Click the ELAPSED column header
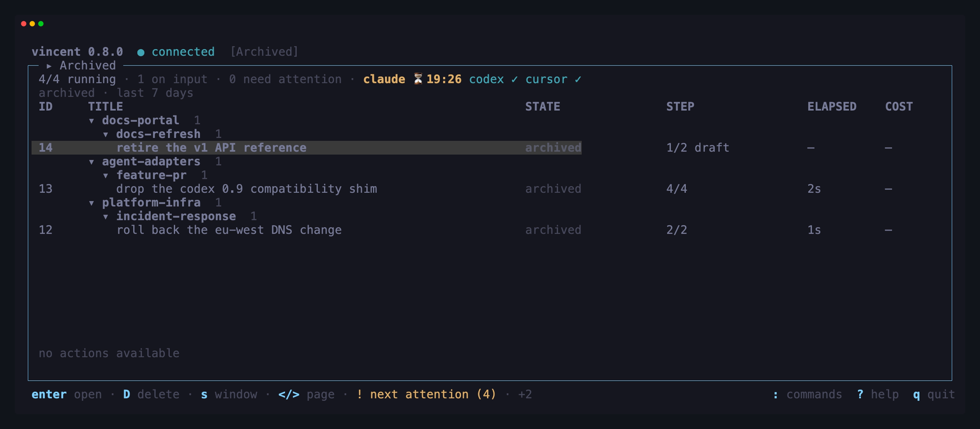 tap(832, 107)
